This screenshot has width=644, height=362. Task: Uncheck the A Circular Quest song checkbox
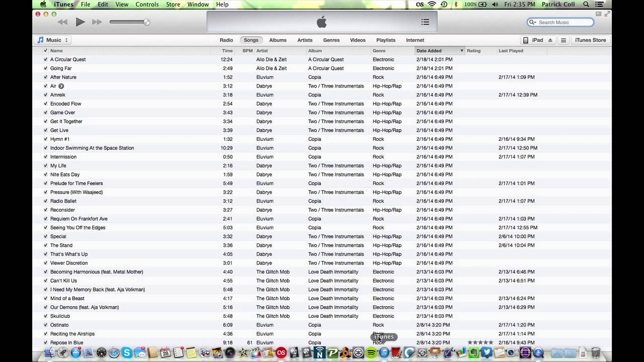click(45, 59)
